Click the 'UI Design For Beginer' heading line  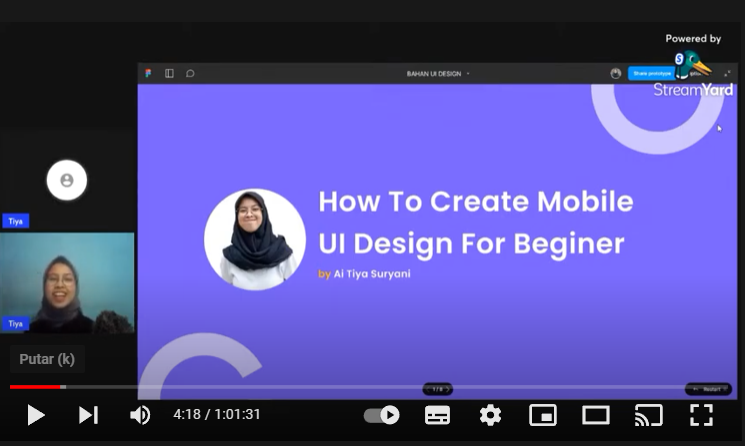point(471,244)
